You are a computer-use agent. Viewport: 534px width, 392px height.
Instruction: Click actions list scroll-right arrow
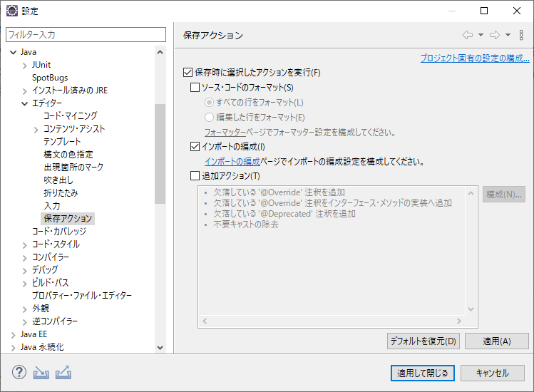click(459, 321)
